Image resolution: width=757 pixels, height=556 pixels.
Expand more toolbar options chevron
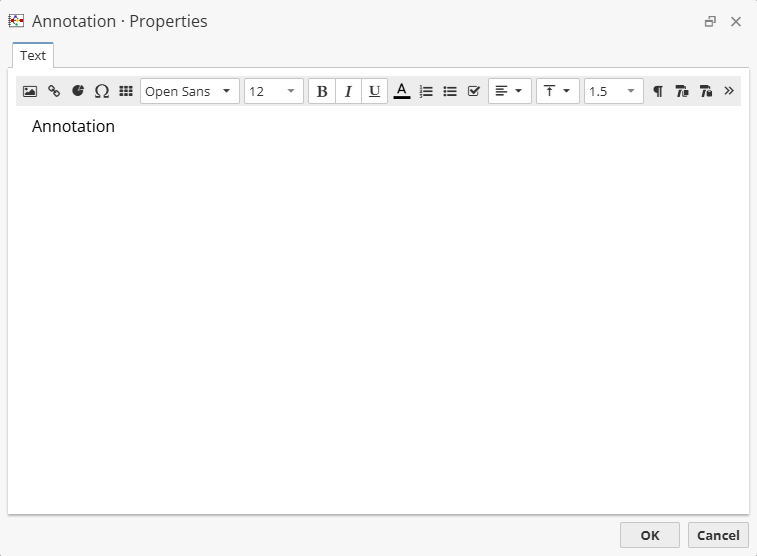(x=729, y=91)
